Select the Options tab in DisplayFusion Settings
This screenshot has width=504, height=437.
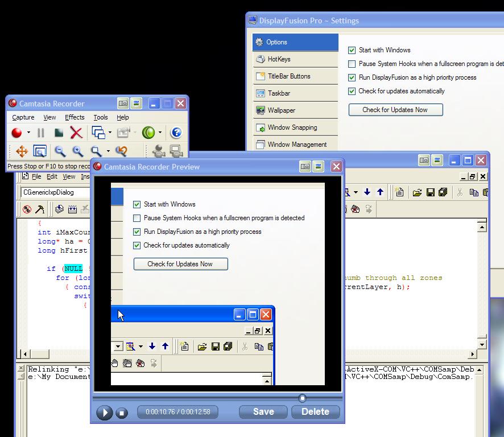[x=295, y=42]
